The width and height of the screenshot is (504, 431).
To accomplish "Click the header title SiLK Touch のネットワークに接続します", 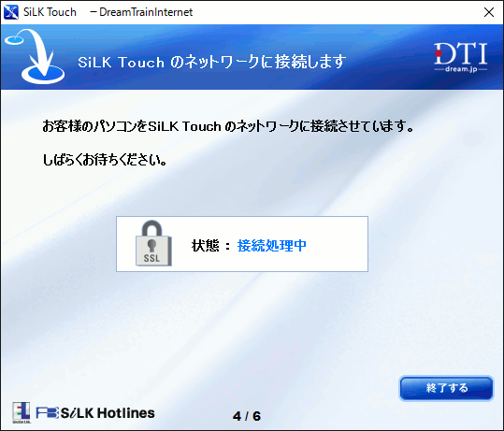I will point(212,62).
